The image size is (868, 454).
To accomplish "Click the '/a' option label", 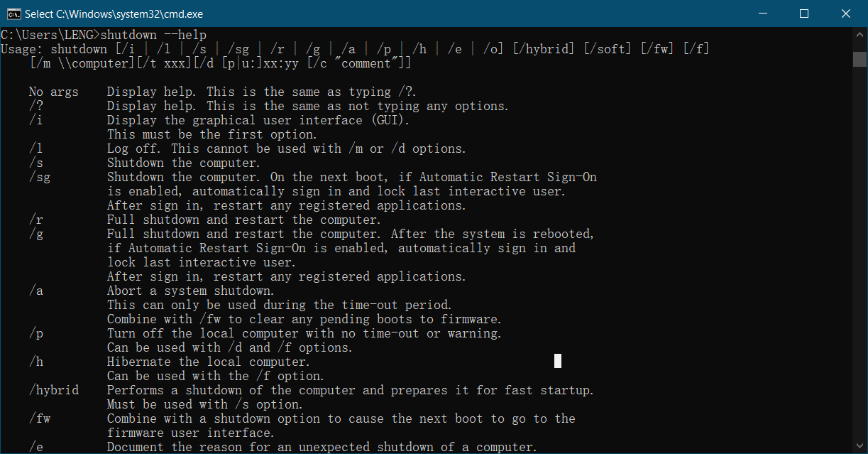I will 36,291.
